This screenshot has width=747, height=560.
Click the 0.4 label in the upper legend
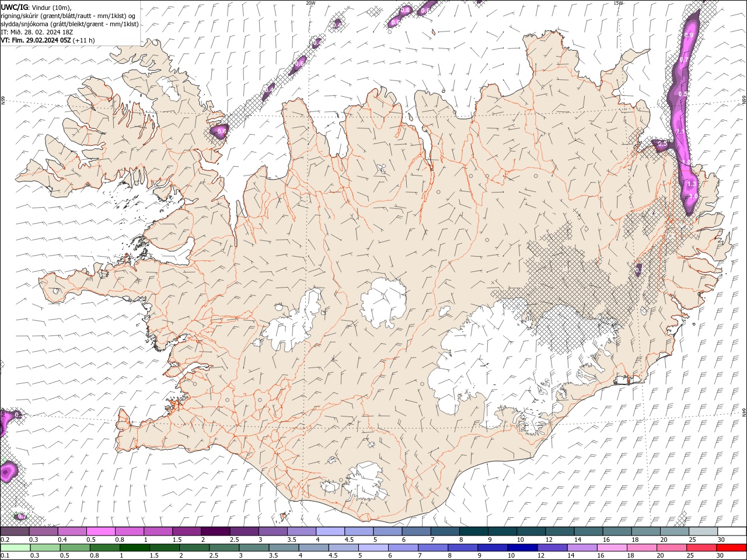point(62,540)
